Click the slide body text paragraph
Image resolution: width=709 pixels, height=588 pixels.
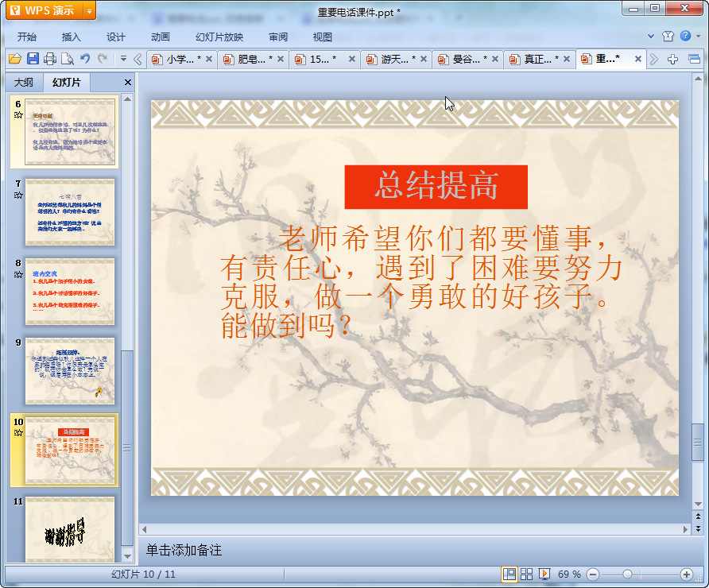pos(420,281)
